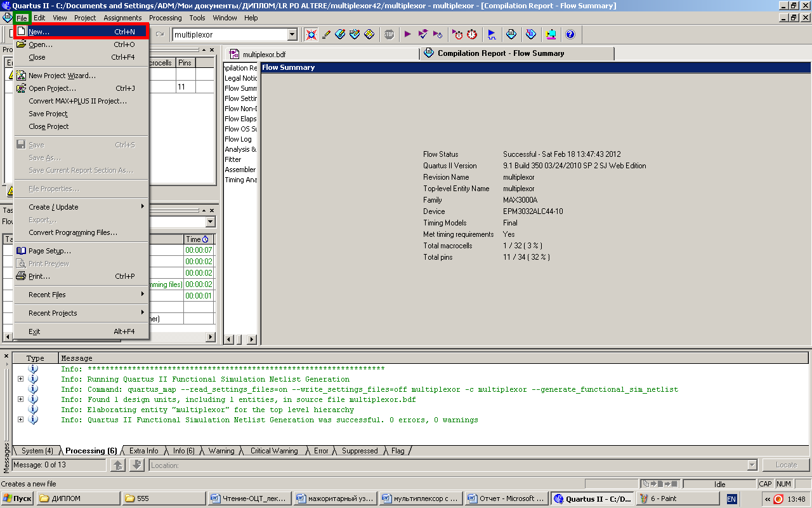The image size is (812, 508).
Task: Choose Exit from the File menu
Action: pyautogui.click(x=81, y=331)
